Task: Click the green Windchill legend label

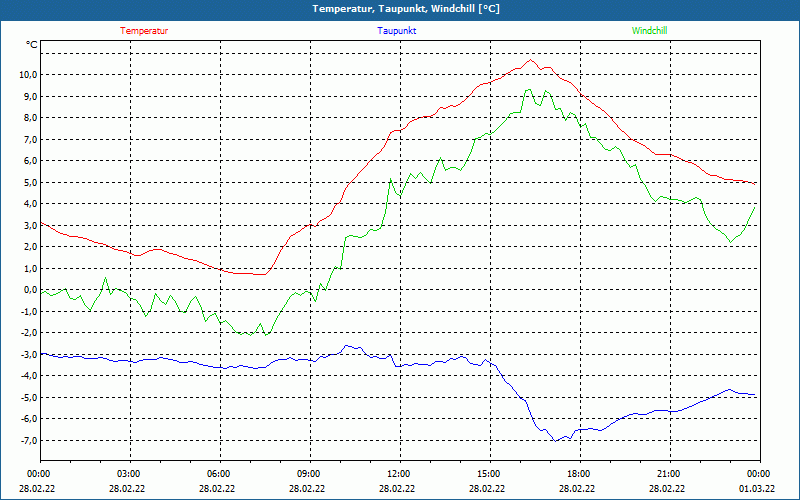Action: click(649, 31)
